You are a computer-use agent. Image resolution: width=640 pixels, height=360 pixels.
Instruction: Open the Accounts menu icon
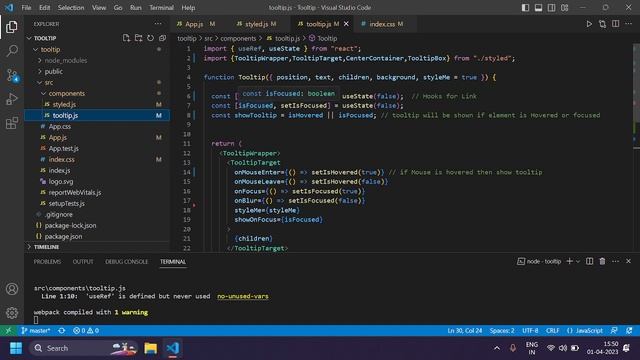[12, 289]
